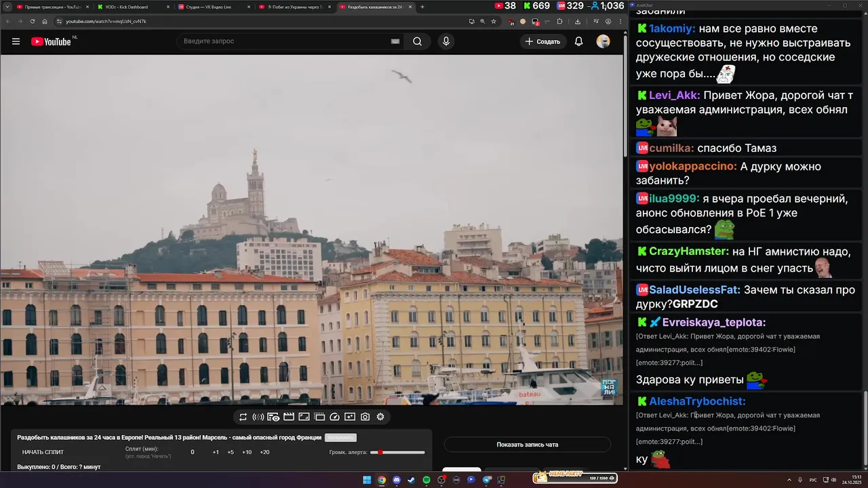Click the clapperboard icon in player toolbar
This screenshot has height=488, width=868.
289,417
